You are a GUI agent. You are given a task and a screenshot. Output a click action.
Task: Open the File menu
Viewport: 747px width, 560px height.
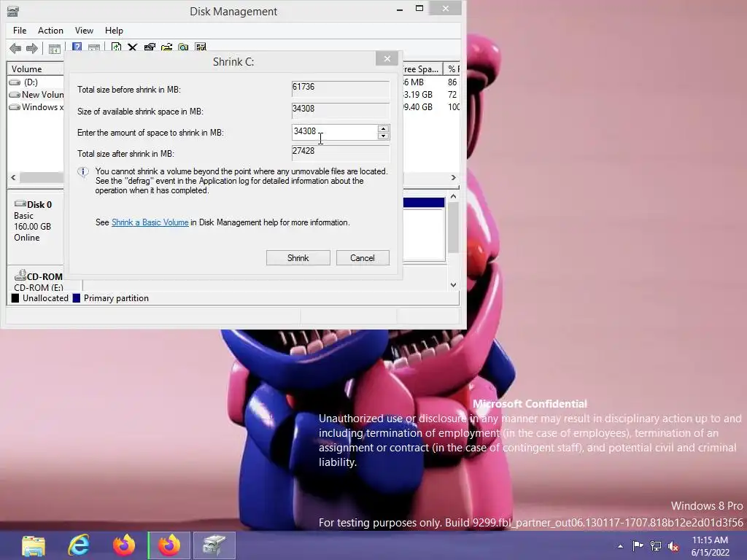point(20,31)
